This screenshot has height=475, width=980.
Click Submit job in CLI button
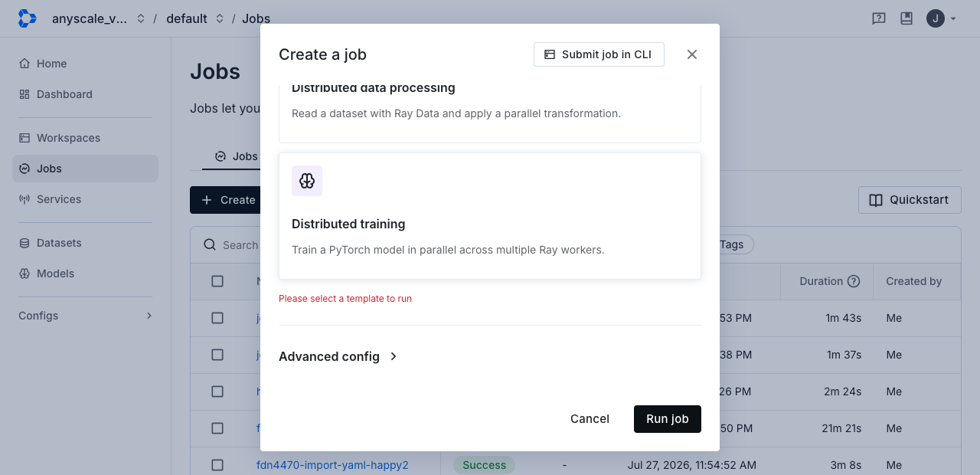point(599,54)
